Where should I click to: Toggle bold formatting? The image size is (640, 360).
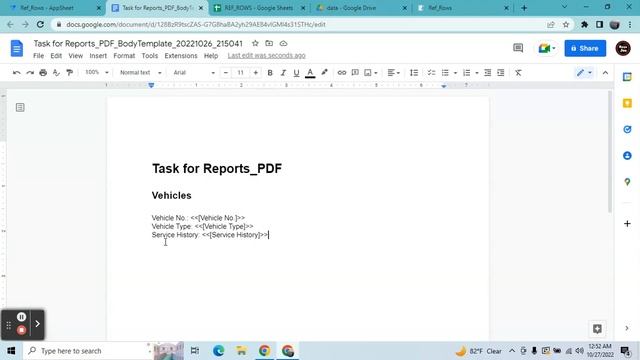tap(270, 73)
